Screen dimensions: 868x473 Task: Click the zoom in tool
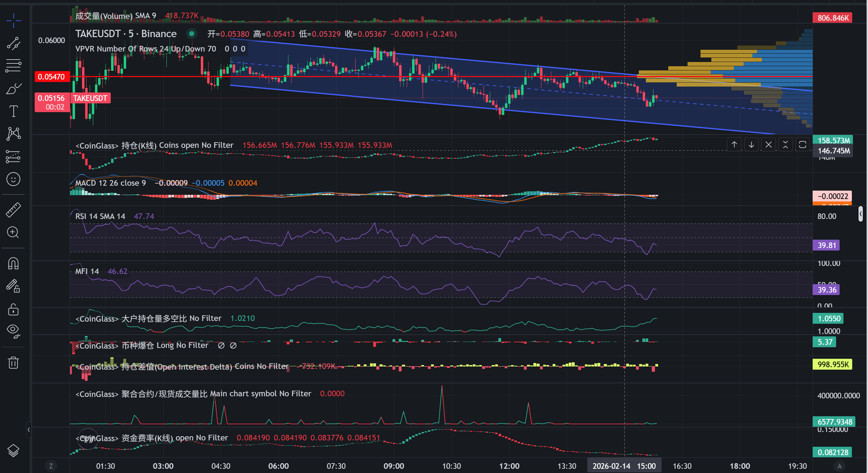13,232
